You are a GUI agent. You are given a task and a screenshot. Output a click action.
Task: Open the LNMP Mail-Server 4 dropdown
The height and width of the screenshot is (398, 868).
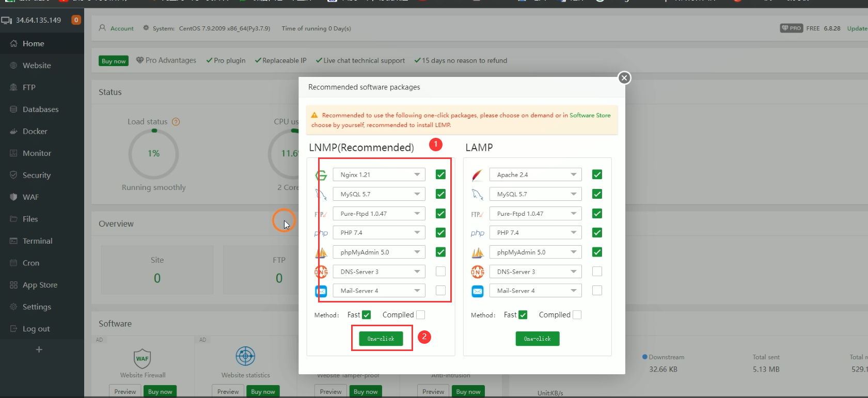tap(379, 291)
